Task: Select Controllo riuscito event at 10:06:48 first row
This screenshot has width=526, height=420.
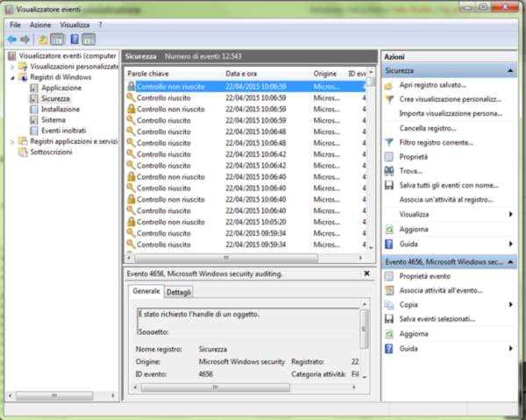Action: pyautogui.click(x=245, y=132)
